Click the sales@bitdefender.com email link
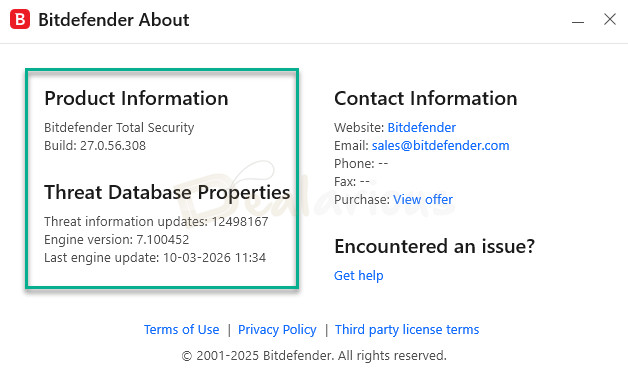The width and height of the screenshot is (628, 388). coord(440,145)
